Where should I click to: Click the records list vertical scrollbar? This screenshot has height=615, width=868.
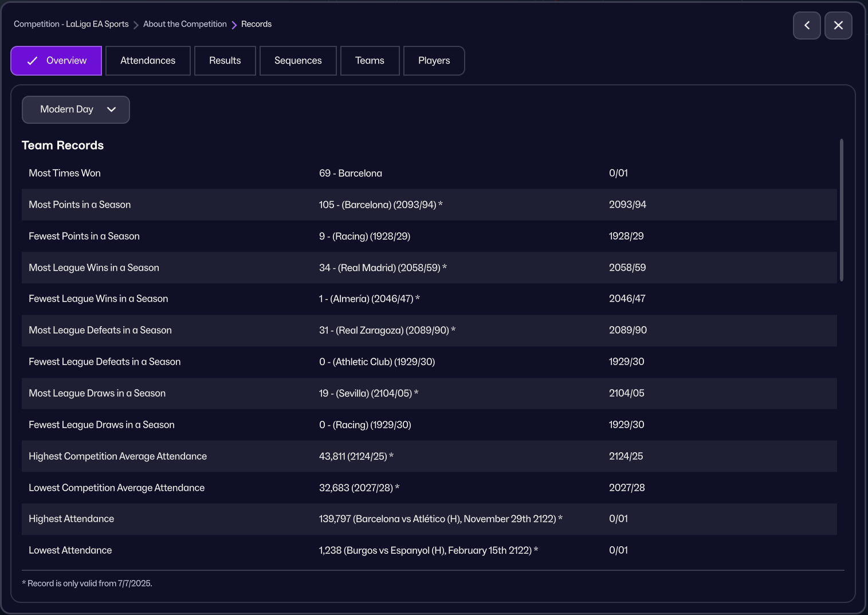(x=842, y=210)
